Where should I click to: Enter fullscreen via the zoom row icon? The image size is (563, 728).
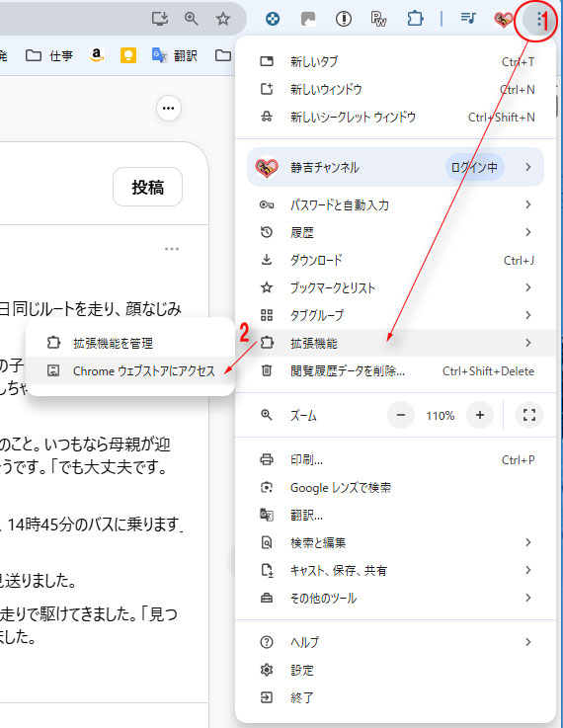(529, 415)
